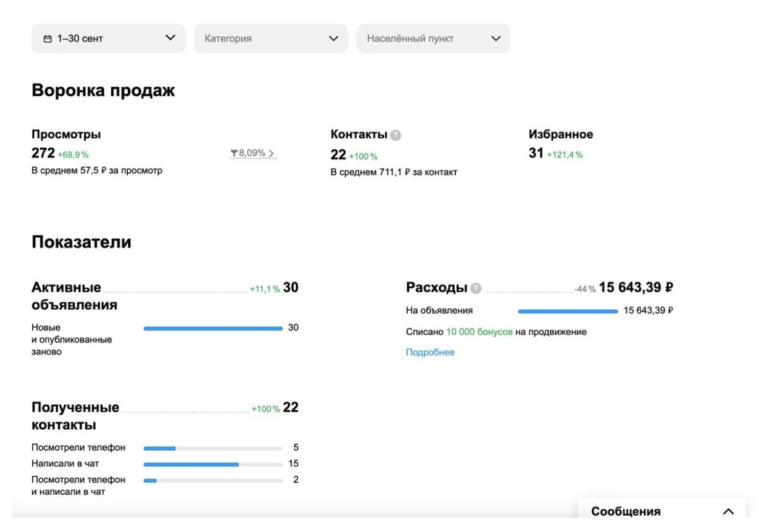The height and width of the screenshot is (532, 771).
Task: Click the calendar icon in date filter
Action: pos(47,39)
